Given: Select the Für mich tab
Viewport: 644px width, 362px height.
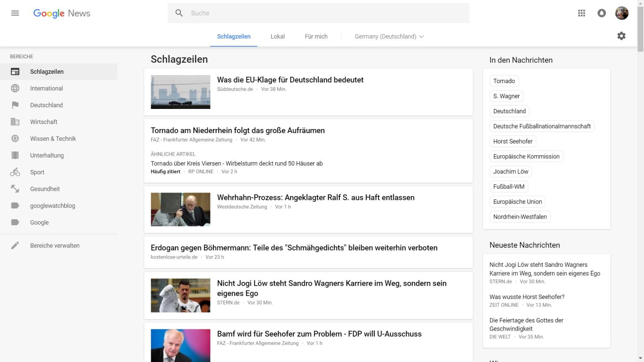Looking at the screenshot, I should click(x=316, y=36).
